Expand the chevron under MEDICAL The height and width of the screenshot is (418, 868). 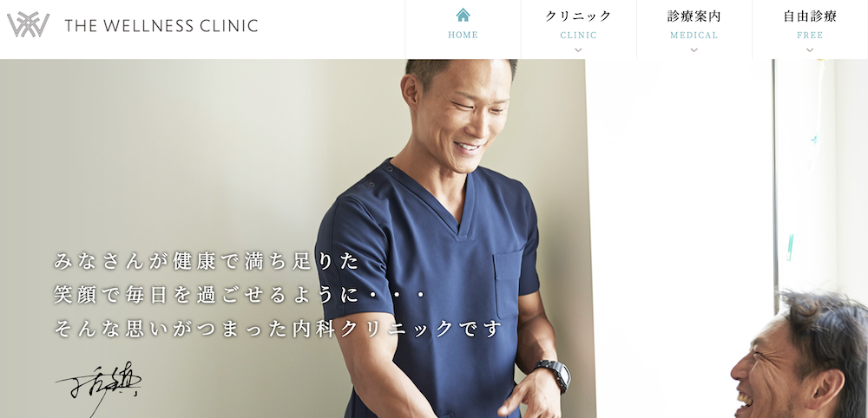coord(694,49)
